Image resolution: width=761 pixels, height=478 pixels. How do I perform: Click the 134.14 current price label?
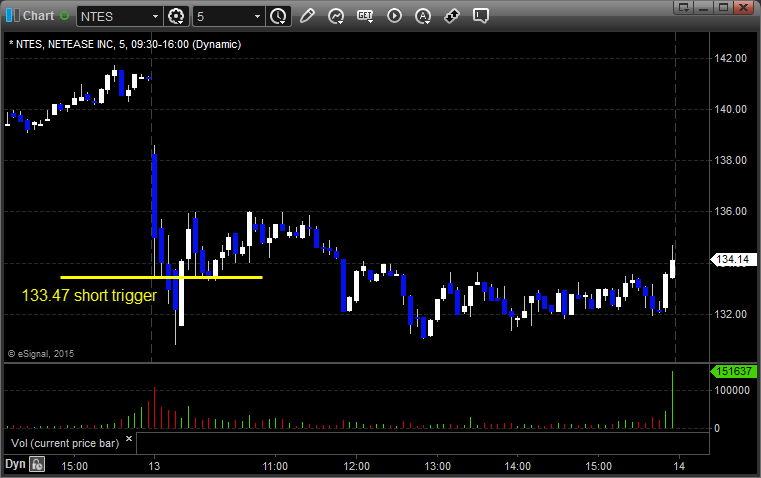coord(732,260)
